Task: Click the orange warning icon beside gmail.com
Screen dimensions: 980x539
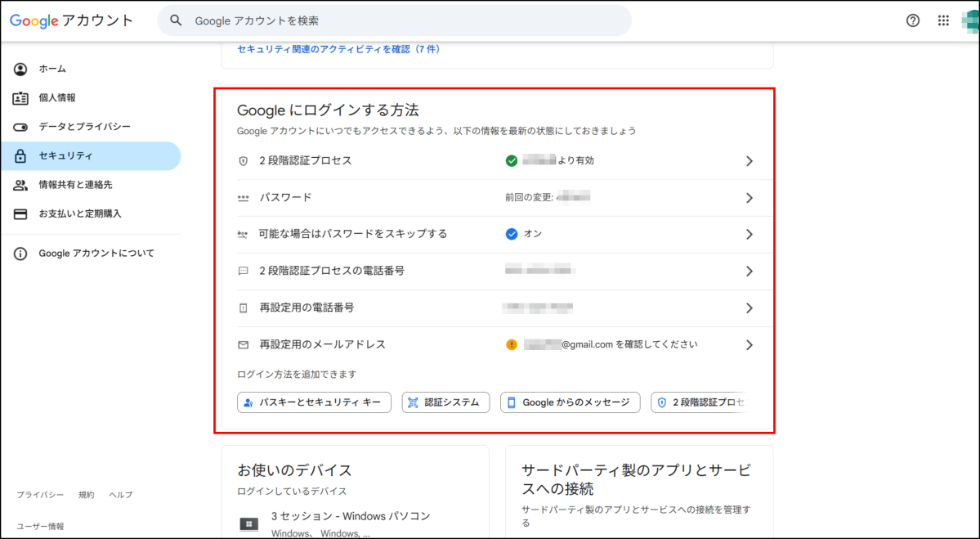Action: click(x=511, y=345)
